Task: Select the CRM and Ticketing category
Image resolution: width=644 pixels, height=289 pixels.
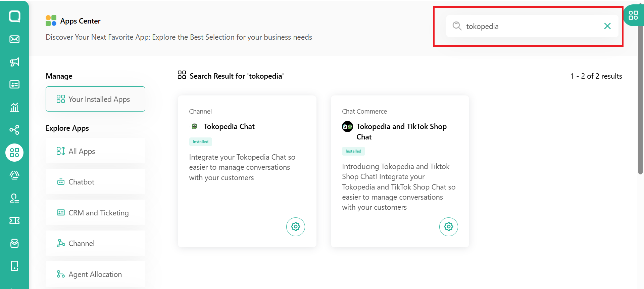Action: click(x=95, y=213)
